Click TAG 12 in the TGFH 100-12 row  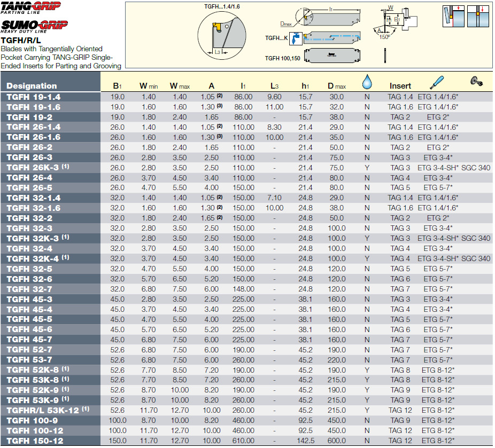click(x=400, y=431)
